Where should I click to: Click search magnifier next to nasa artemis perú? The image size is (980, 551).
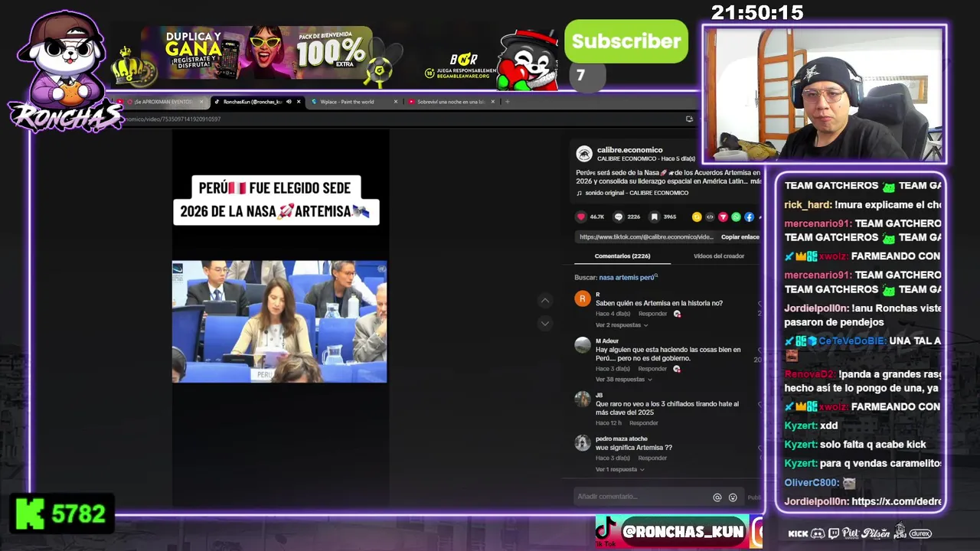point(656,275)
